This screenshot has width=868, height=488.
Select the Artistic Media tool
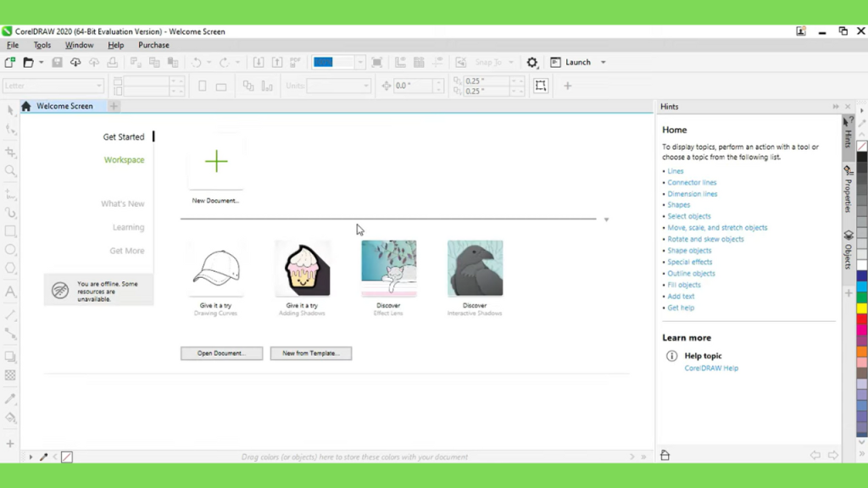coord(10,213)
